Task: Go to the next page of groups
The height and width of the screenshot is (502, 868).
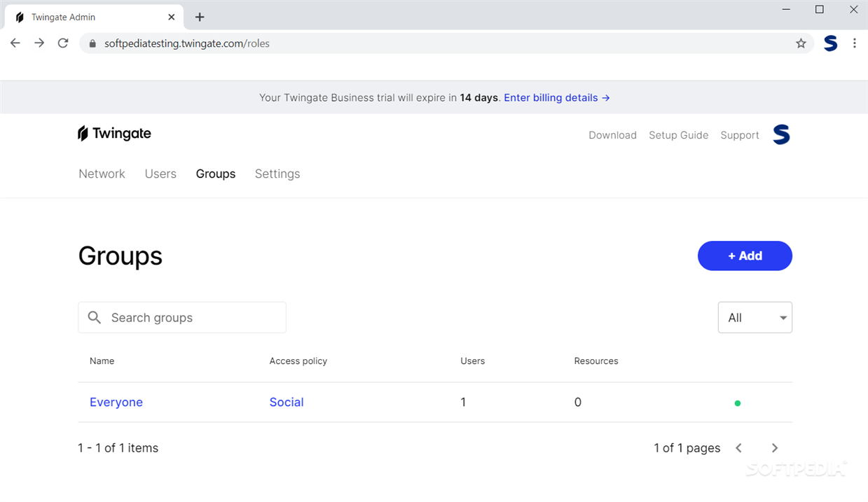Action: click(x=774, y=448)
